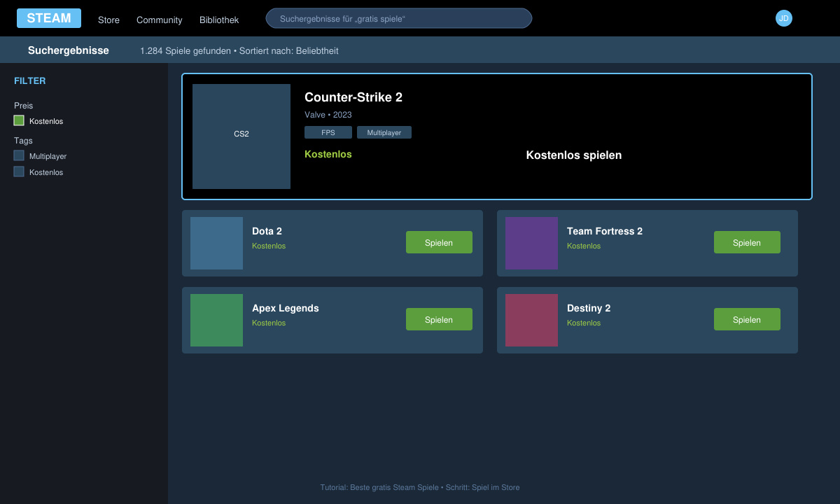Open the Apex Legends title text
The height and width of the screenshot is (504, 840).
[286, 308]
